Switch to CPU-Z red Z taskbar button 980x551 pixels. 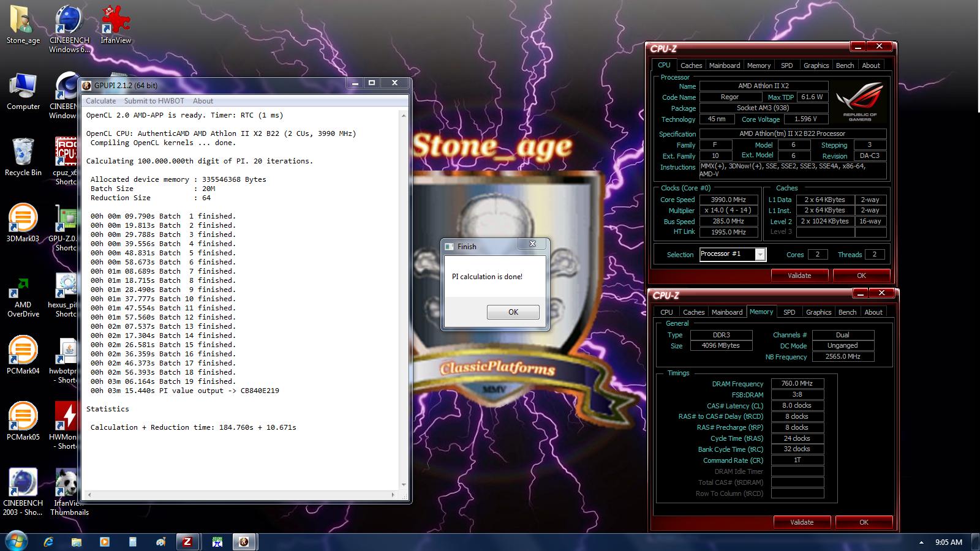click(x=188, y=542)
